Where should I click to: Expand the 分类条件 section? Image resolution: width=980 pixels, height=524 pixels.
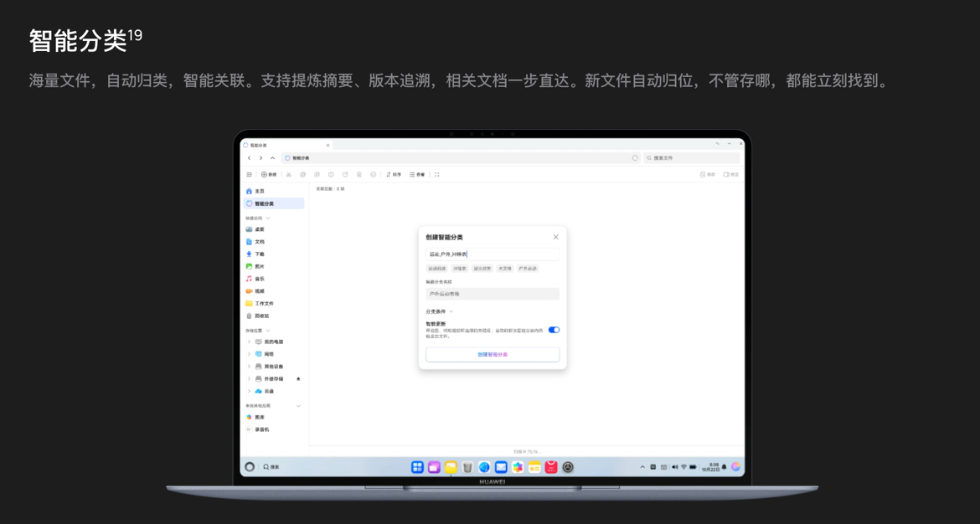point(440,311)
